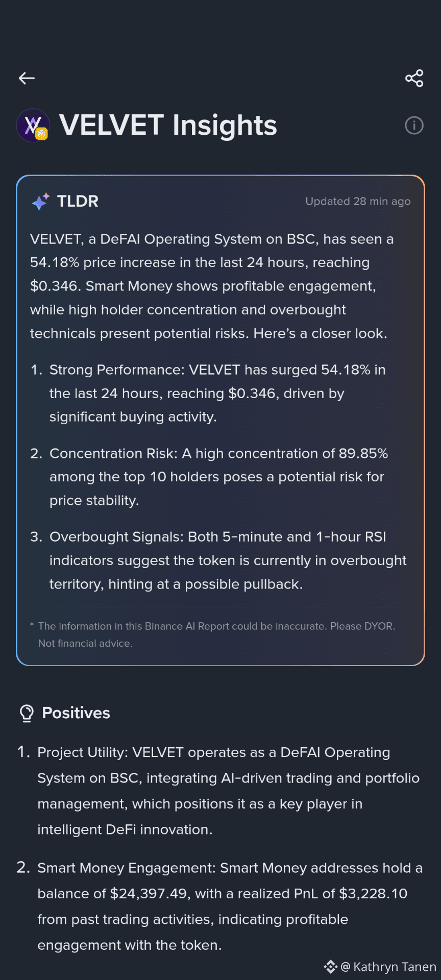Click the TLDR heading

(78, 201)
